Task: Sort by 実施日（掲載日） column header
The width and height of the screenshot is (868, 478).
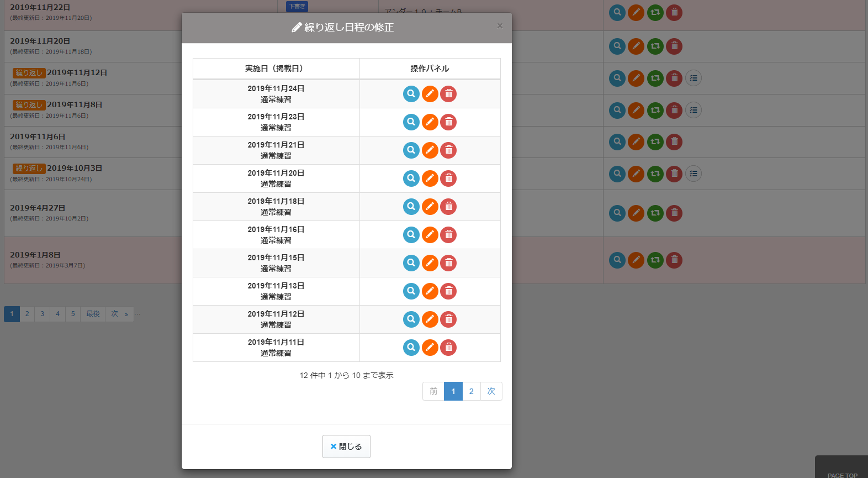Action: (276, 69)
